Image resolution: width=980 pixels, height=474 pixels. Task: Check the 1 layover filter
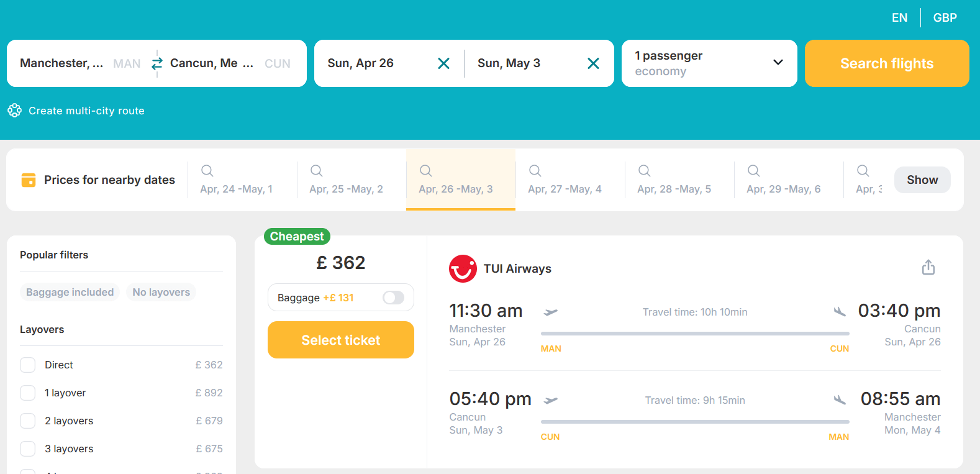point(28,393)
